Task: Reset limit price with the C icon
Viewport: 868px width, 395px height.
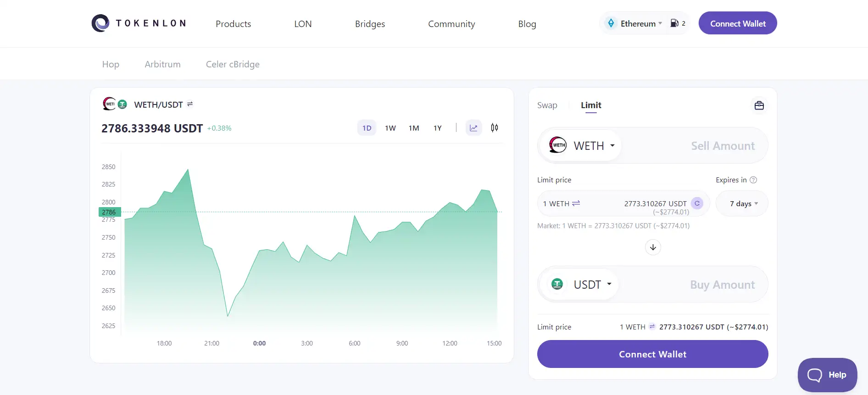Action: point(697,203)
